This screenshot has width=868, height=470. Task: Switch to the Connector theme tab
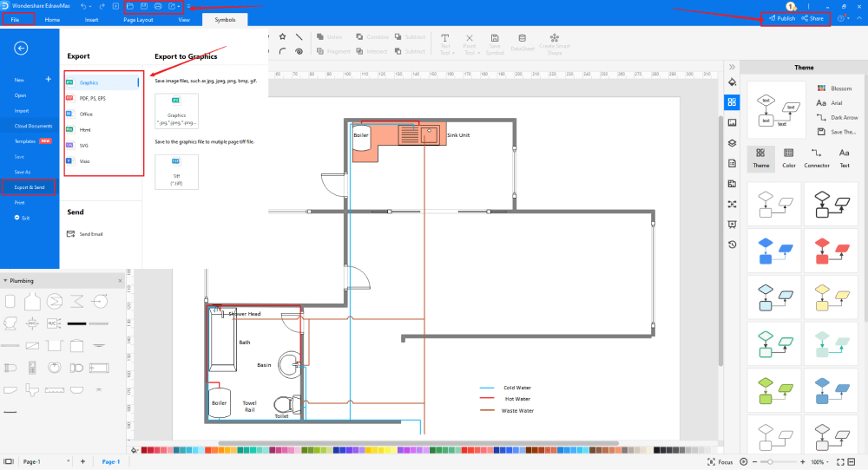point(816,158)
